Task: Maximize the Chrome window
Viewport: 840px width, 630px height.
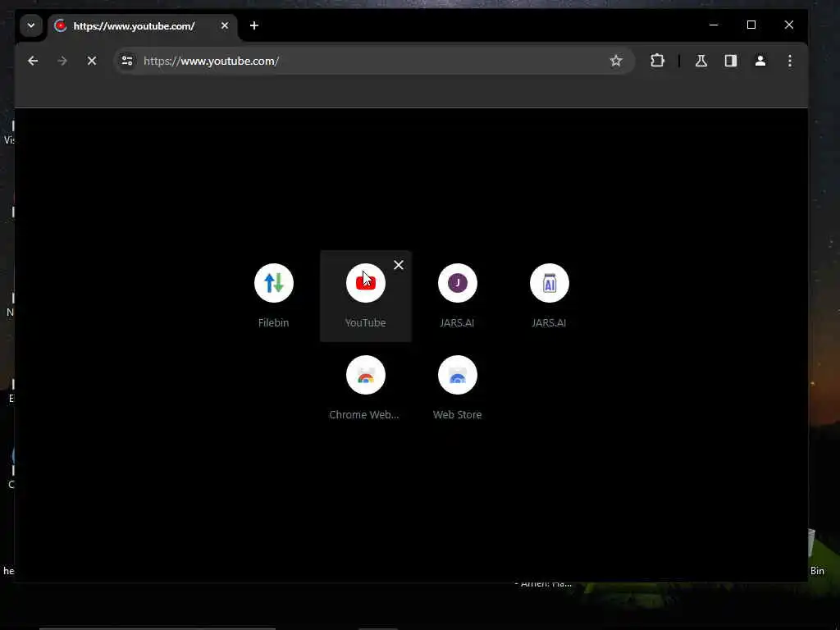Action: coord(751,25)
